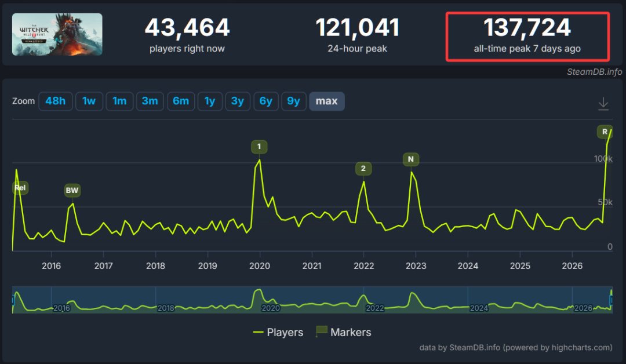Set zoom to 48h
This screenshot has height=364, width=626.
pyautogui.click(x=56, y=101)
